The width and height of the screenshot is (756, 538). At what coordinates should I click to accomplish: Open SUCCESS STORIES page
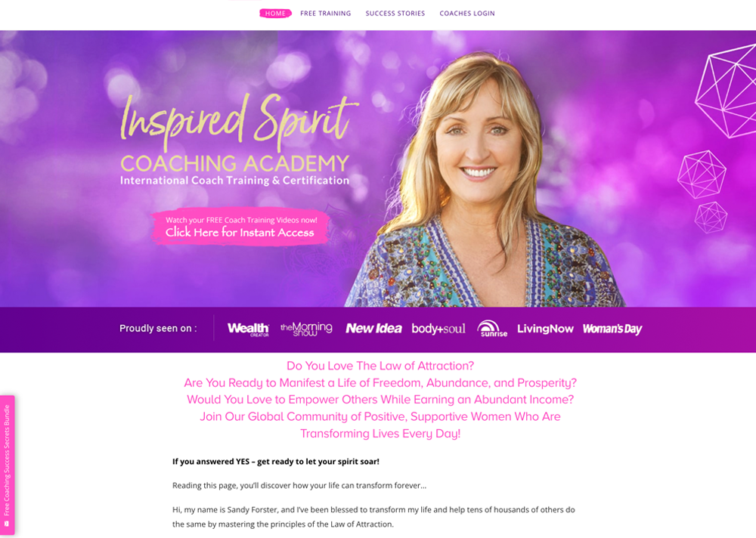coord(395,14)
